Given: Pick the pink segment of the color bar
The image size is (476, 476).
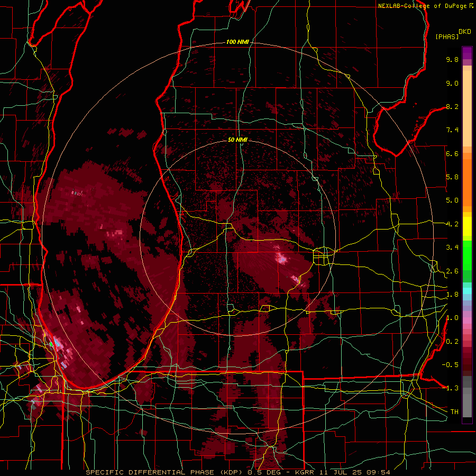Looking at the screenshot, I should 467,321.
